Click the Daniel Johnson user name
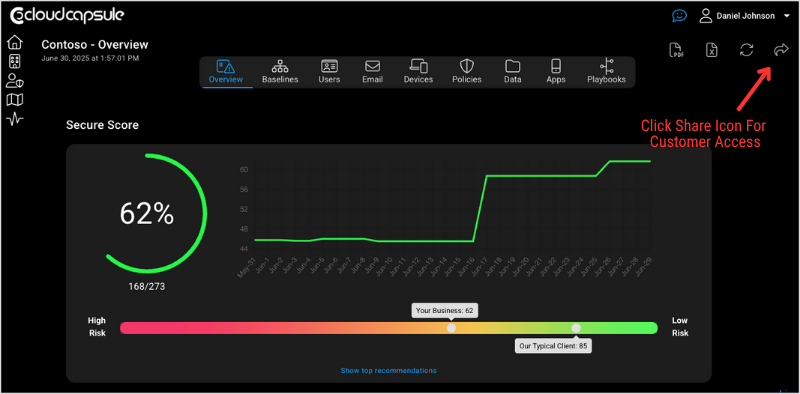 tap(745, 16)
